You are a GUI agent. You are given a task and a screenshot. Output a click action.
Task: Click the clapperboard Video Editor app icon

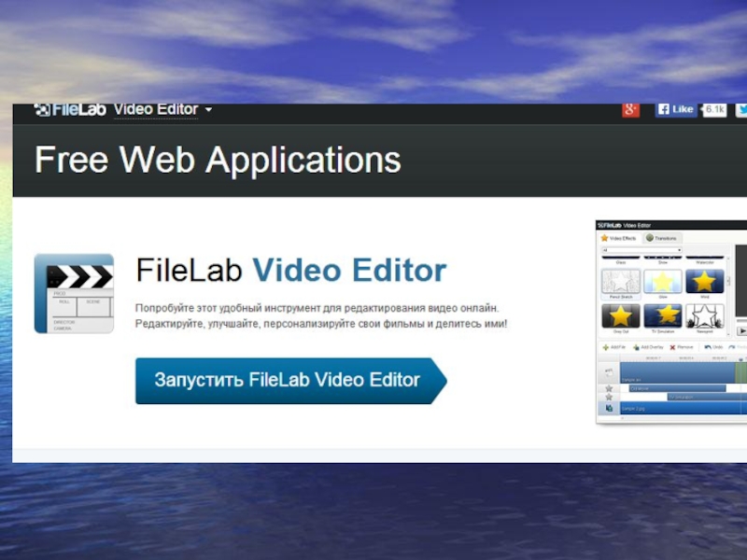[74, 293]
